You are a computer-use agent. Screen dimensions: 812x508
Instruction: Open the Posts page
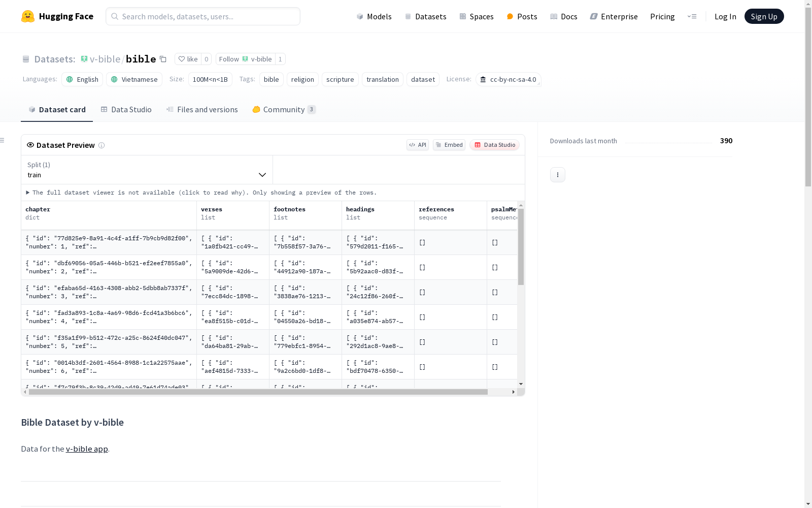pos(522,16)
